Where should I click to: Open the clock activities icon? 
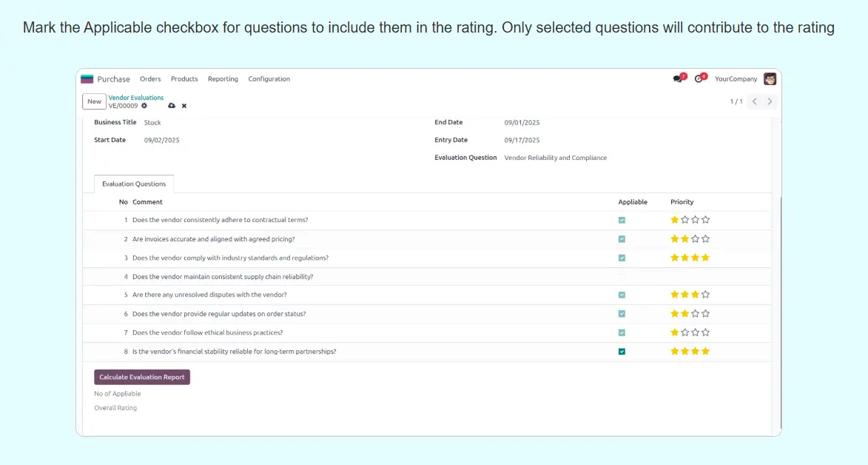tap(699, 79)
